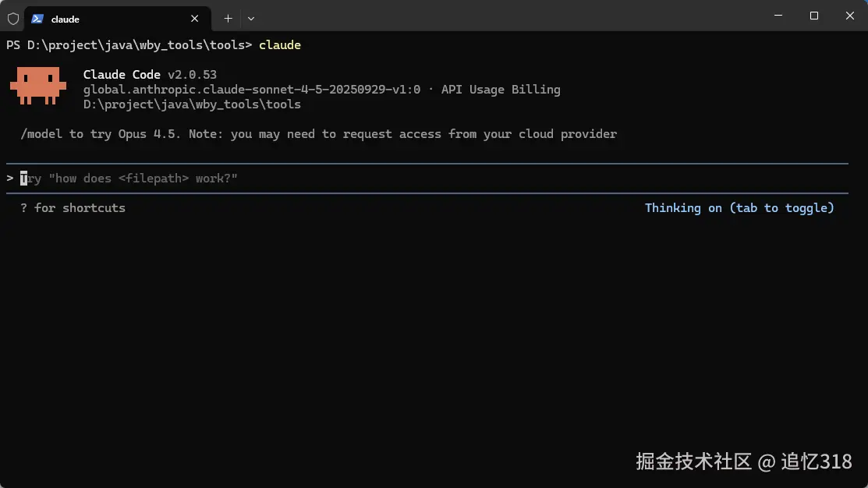Click the /model Opus 4.5 notice

point(318,134)
